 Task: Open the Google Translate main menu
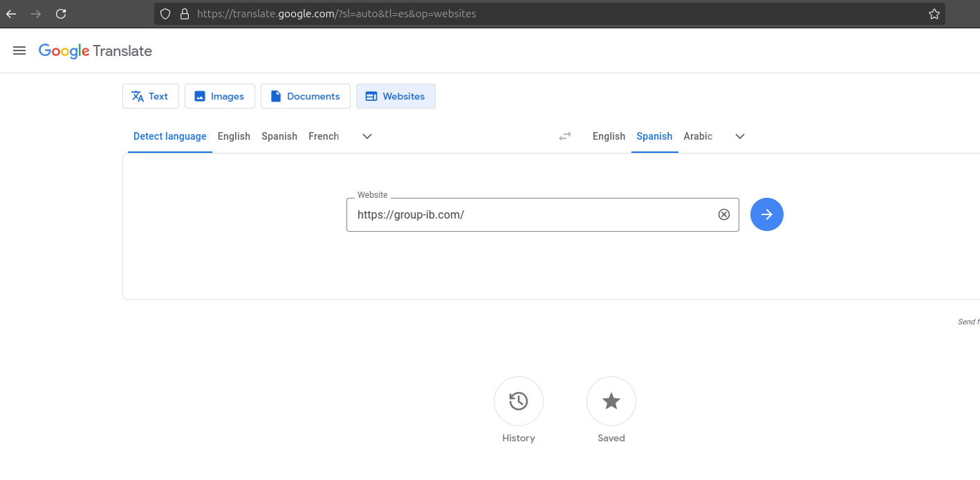click(x=19, y=50)
